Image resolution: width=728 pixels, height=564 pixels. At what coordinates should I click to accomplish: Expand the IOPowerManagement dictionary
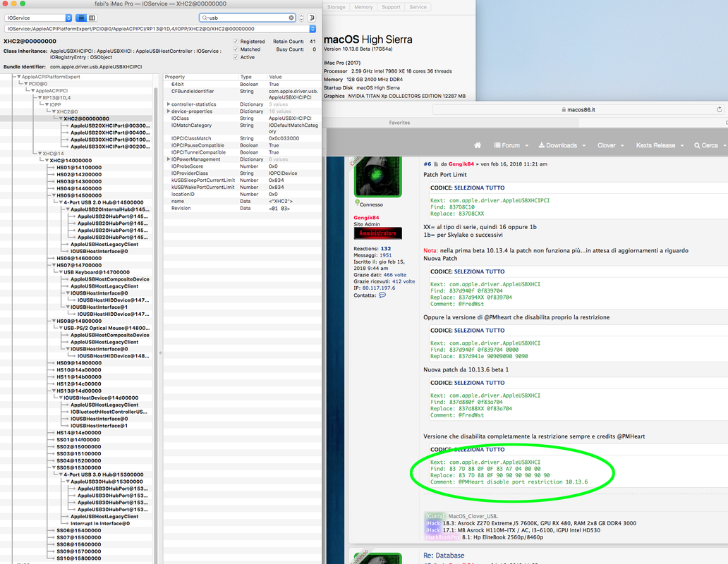point(168,159)
